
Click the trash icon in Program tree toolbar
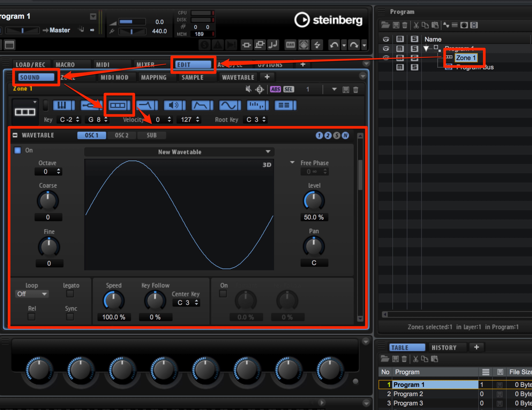(x=405, y=25)
